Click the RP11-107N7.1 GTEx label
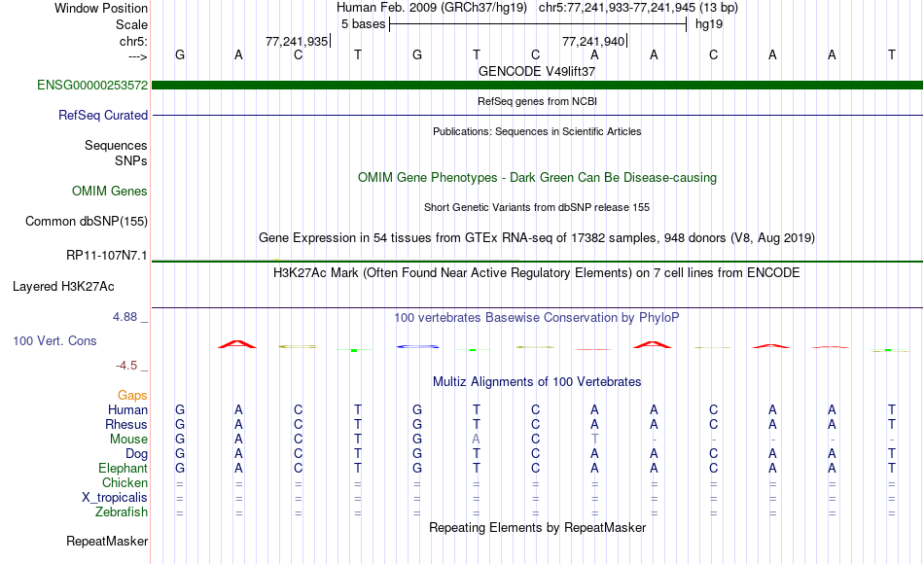 point(107,255)
